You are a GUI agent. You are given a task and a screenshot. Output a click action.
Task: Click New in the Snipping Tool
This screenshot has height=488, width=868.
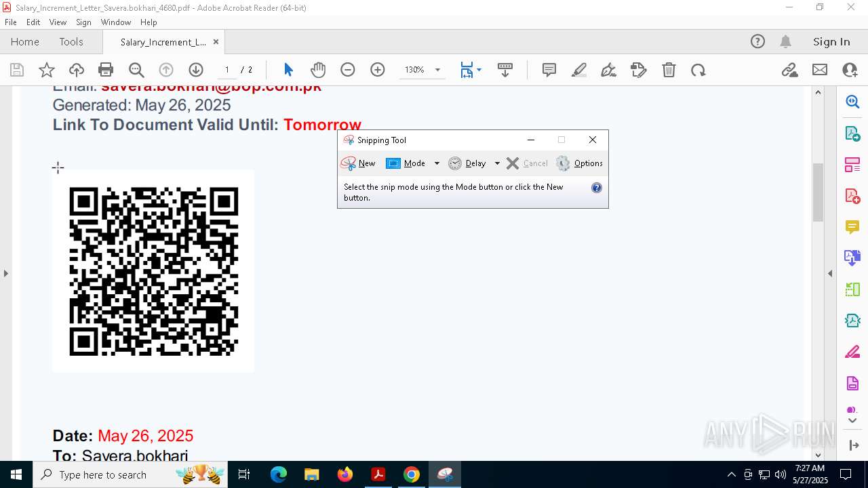click(x=359, y=163)
